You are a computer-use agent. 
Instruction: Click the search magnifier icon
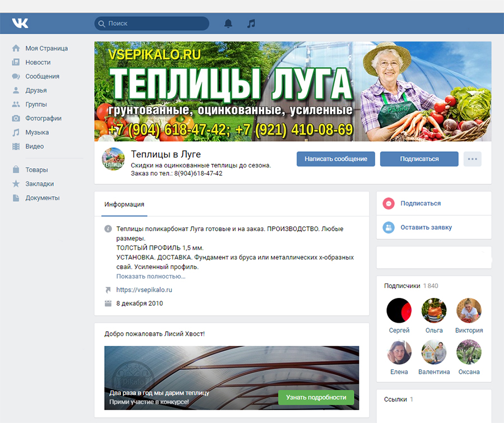101,24
